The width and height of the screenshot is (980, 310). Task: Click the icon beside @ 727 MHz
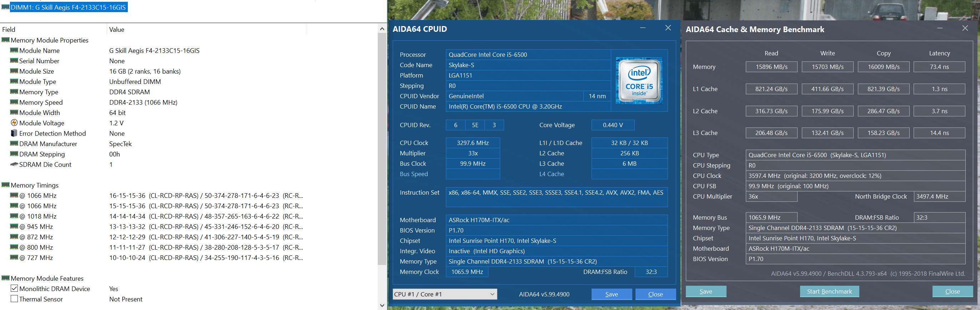(14, 257)
